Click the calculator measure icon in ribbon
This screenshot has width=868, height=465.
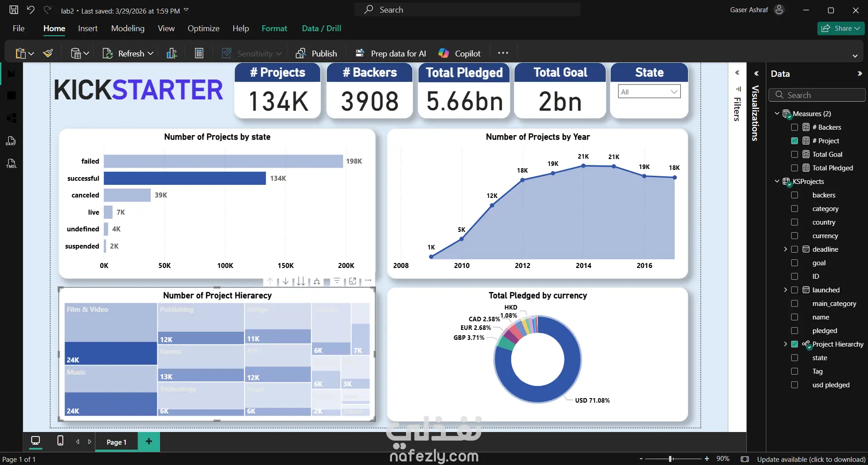pos(199,53)
